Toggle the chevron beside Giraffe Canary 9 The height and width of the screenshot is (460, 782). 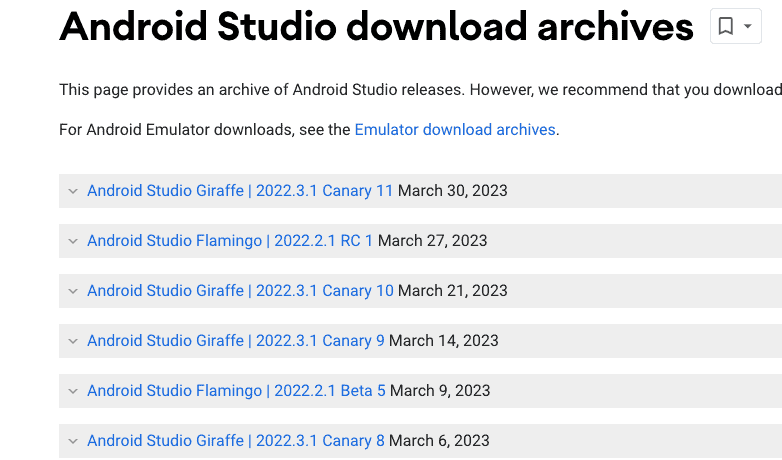[x=72, y=341]
